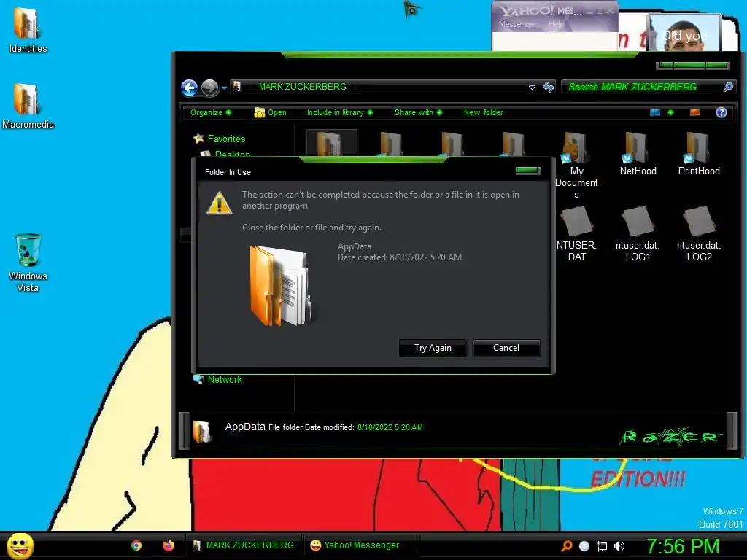
Task: Select the NetHood folder
Action: tap(638, 153)
